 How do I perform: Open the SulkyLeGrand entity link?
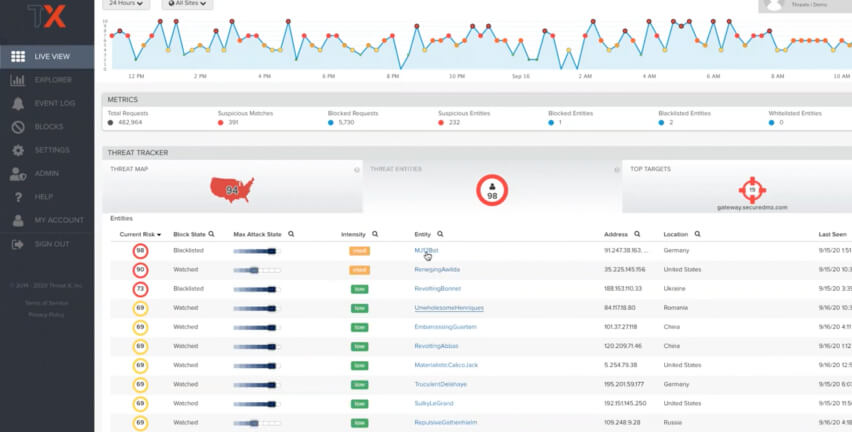coord(434,403)
